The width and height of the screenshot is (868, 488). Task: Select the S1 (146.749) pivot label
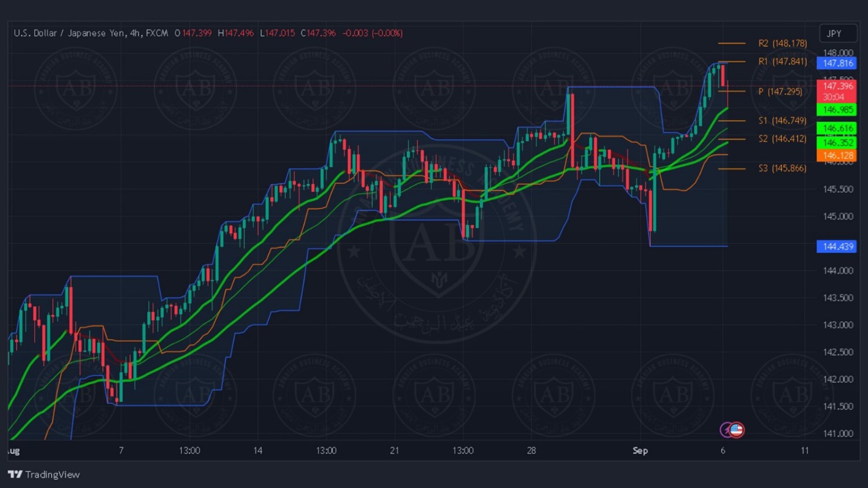click(x=782, y=120)
